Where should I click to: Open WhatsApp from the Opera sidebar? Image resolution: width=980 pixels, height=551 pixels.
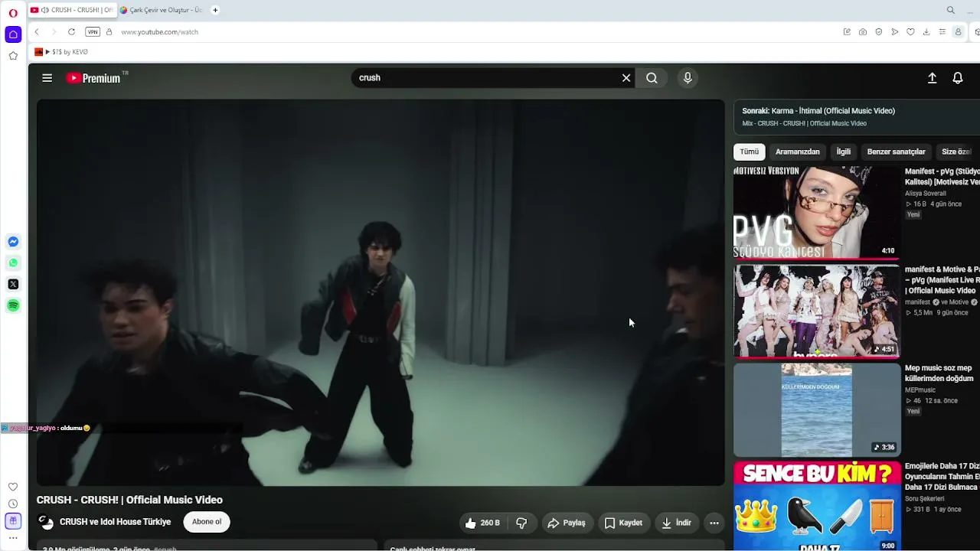(13, 263)
